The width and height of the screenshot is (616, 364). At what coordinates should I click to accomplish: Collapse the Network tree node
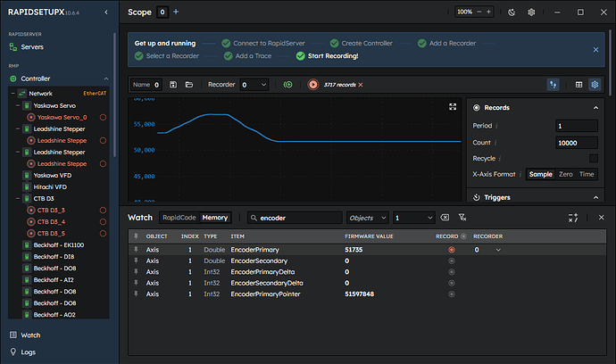coord(13,94)
